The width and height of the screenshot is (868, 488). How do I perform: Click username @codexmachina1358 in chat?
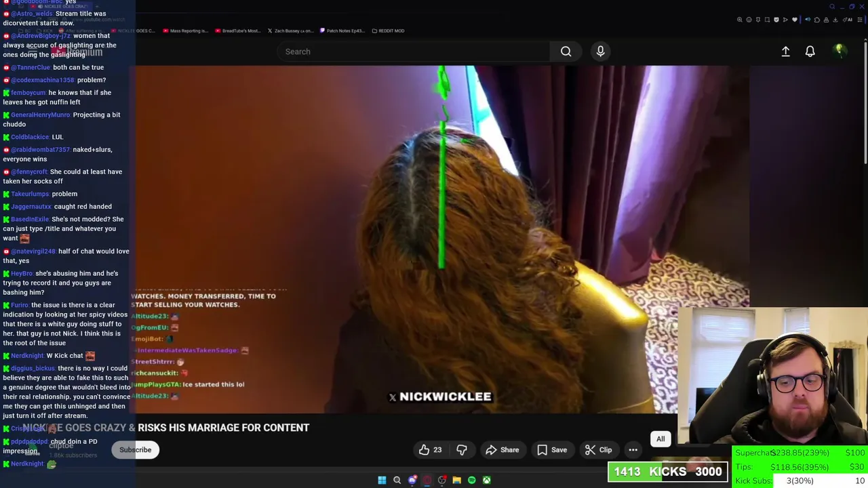tap(43, 80)
